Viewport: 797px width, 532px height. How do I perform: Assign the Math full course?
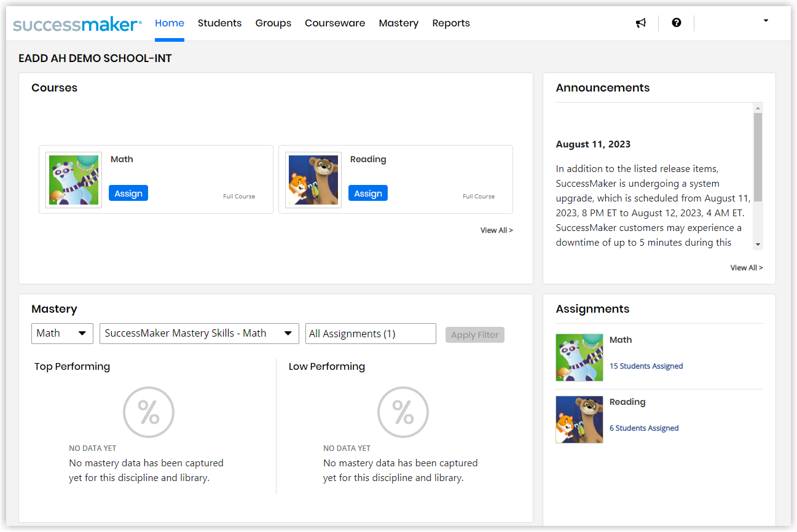point(128,193)
